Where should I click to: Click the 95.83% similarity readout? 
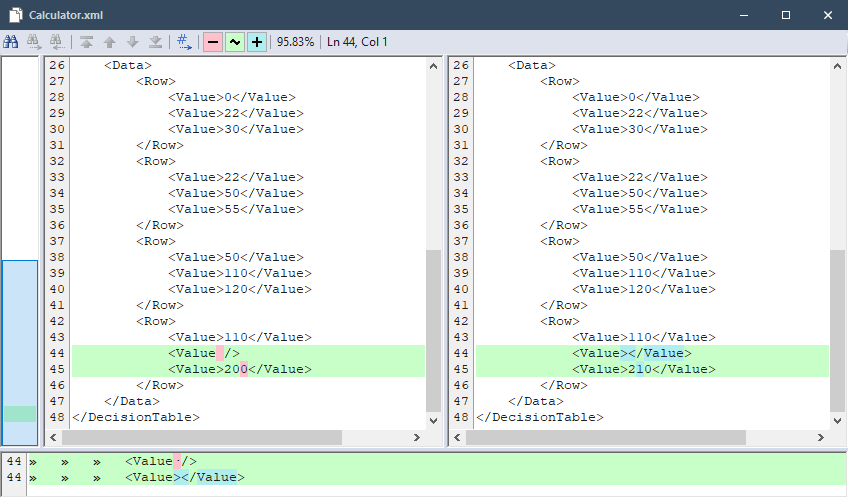[295, 42]
